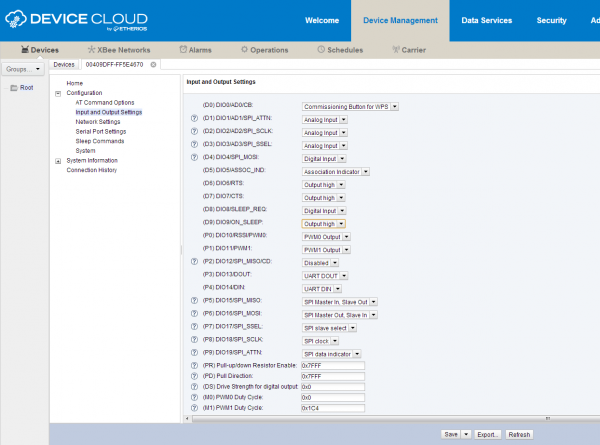The width and height of the screenshot is (600, 445).
Task: Open the Alarms section
Action: [x=196, y=49]
